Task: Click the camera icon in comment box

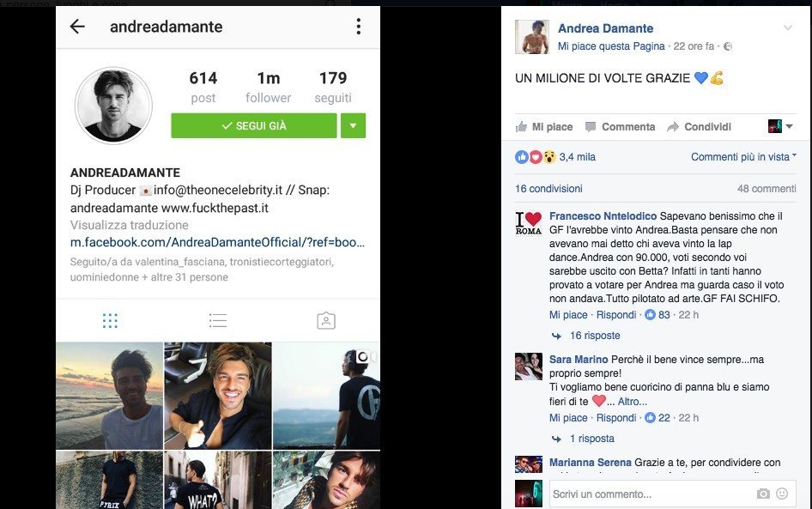Action: [x=763, y=494]
